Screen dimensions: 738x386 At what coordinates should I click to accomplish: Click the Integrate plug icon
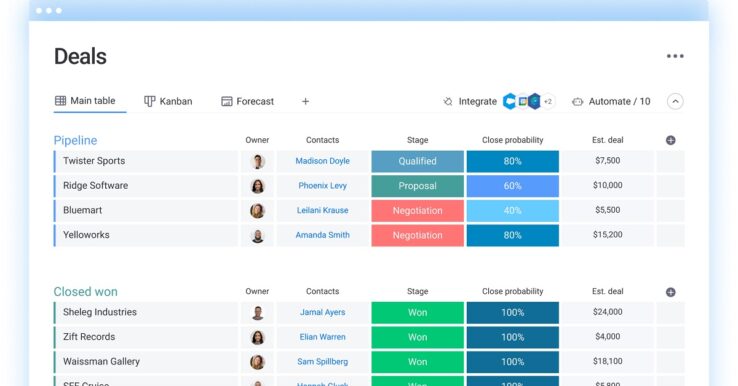click(x=448, y=101)
